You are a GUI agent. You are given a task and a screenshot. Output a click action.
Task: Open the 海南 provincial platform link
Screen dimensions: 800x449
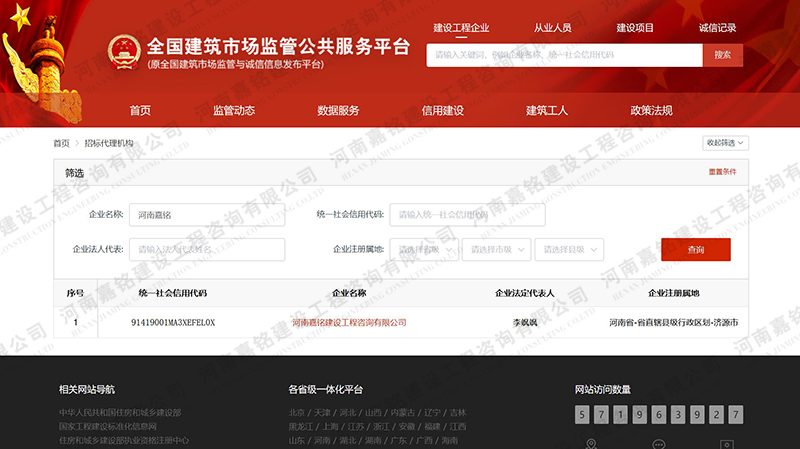(449, 440)
